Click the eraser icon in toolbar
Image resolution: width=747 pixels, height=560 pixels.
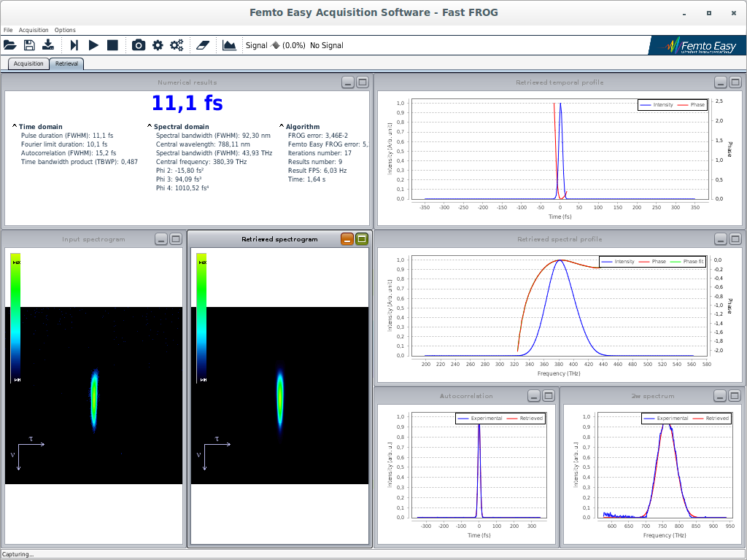(203, 45)
